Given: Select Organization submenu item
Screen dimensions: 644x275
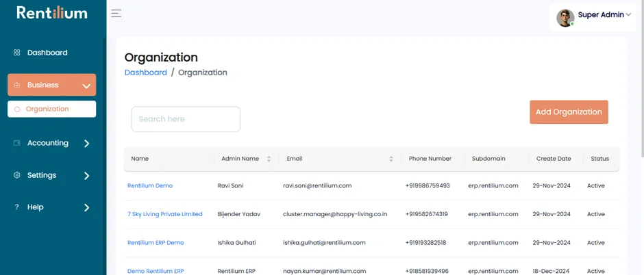Looking at the screenshot, I should (52, 109).
